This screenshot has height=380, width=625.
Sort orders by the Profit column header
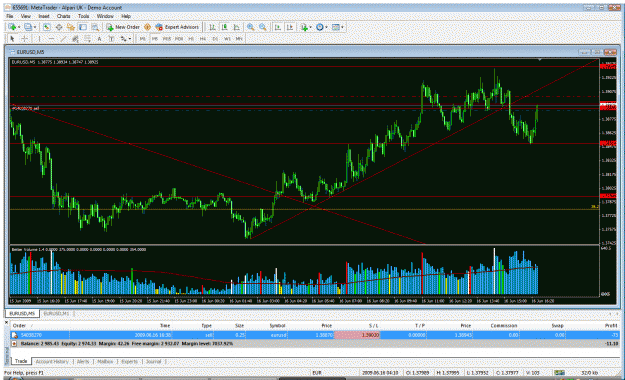point(611,325)
